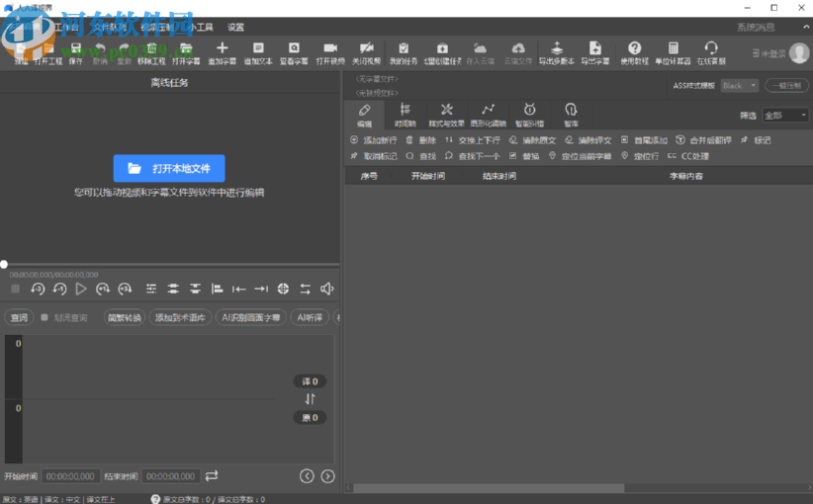The width and height of the screenshot is (813, 504).
Task: Toggle the 划词查询 checkbox
Action: [45, 318]
